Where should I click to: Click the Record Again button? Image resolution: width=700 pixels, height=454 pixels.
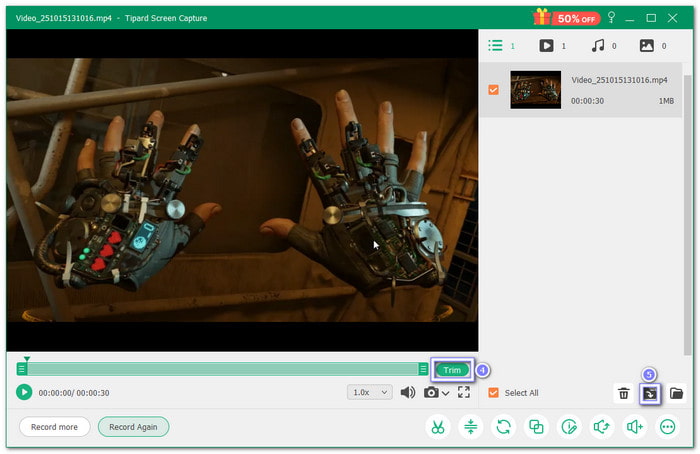(133, 427)
